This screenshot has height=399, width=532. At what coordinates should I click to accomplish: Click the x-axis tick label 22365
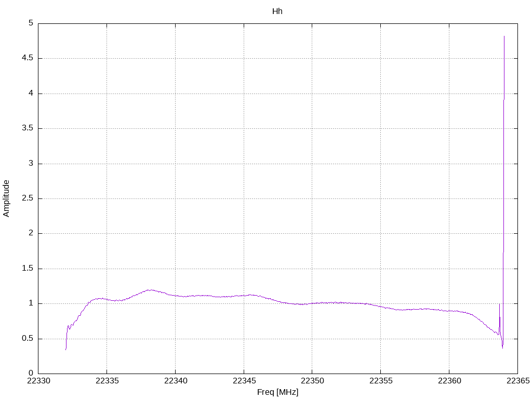518,381
